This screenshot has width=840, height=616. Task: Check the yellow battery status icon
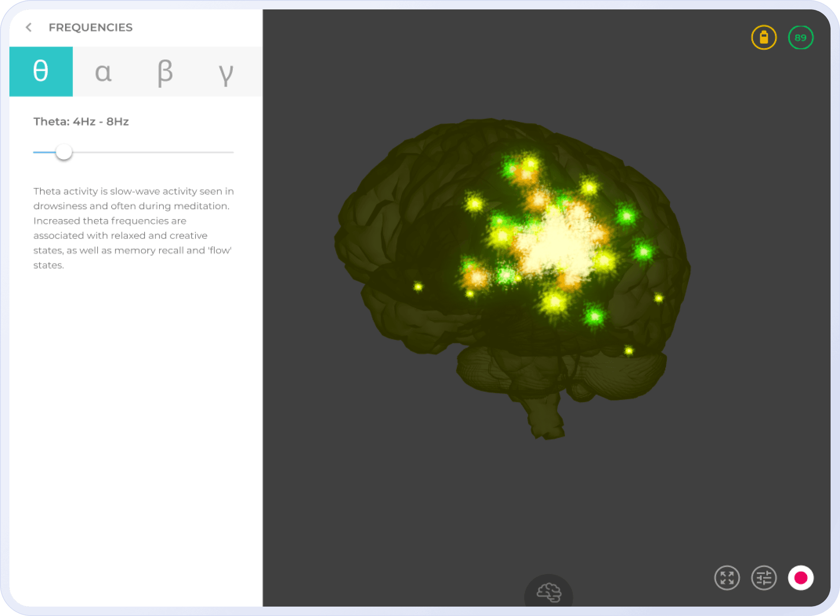click(x=764, y=38)
